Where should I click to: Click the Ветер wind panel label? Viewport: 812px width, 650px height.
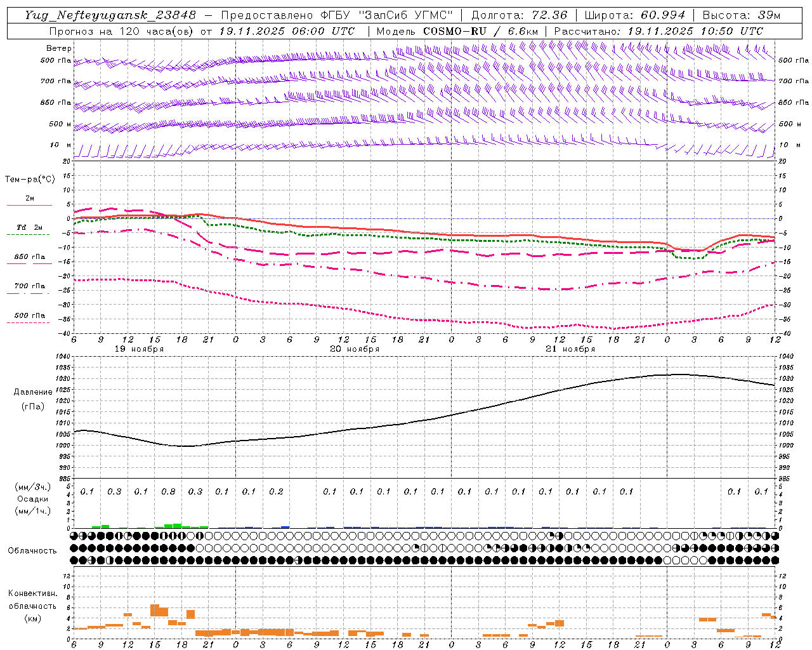[x=59, y=48]
